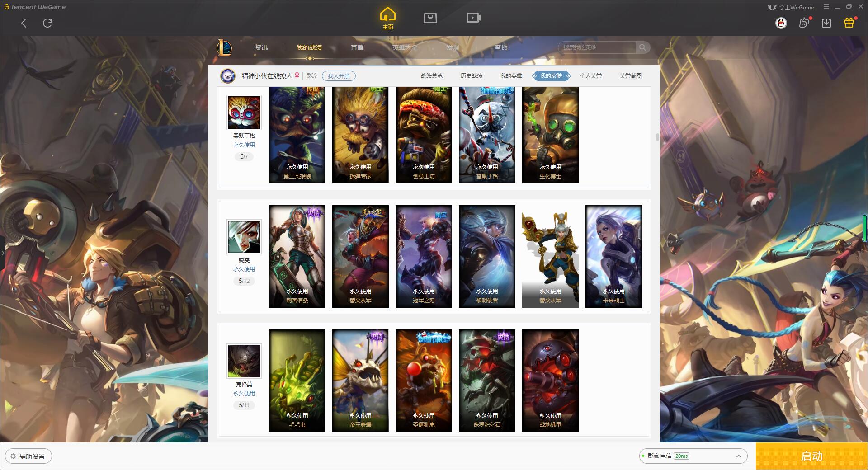Viewport: 868px width, 470px height.
Task: Open the 未来战士 skin thumbnail
Action: (613, 256)
